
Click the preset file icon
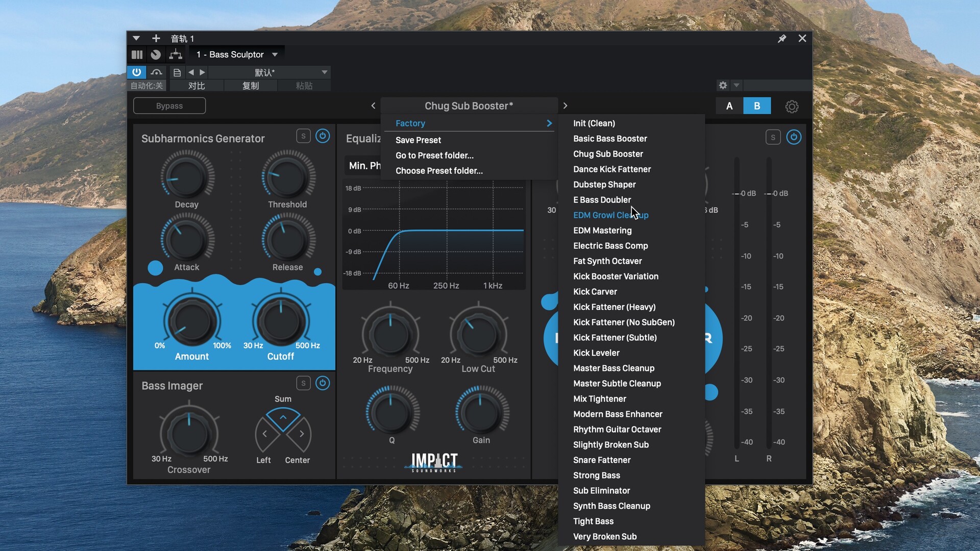coord(177,72)
